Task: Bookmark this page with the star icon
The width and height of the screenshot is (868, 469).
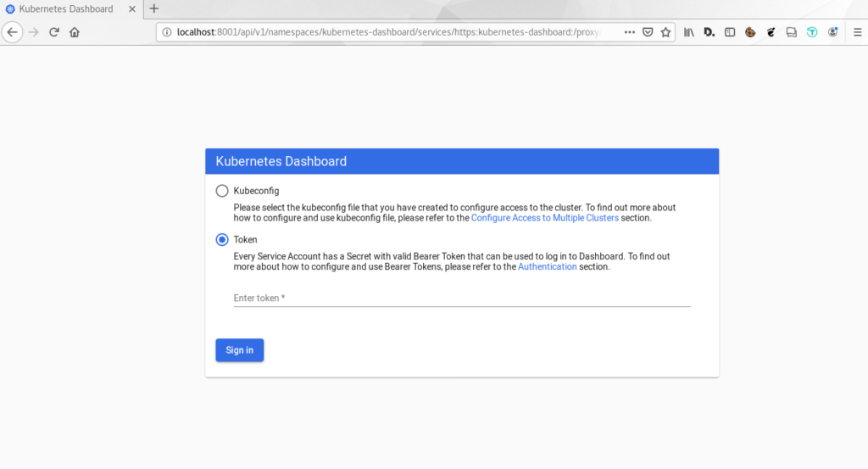Action: click(x=665, y=32)
